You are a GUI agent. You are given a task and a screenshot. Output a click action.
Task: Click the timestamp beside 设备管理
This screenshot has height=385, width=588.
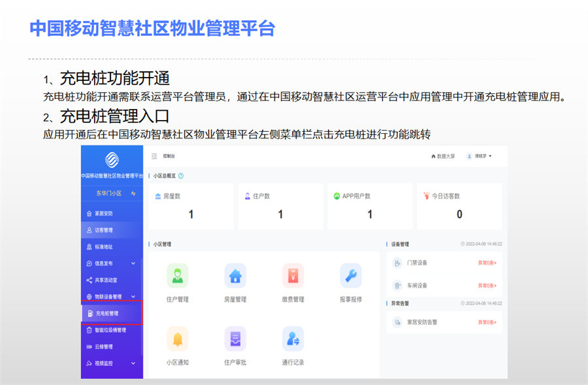coord(482,244)
